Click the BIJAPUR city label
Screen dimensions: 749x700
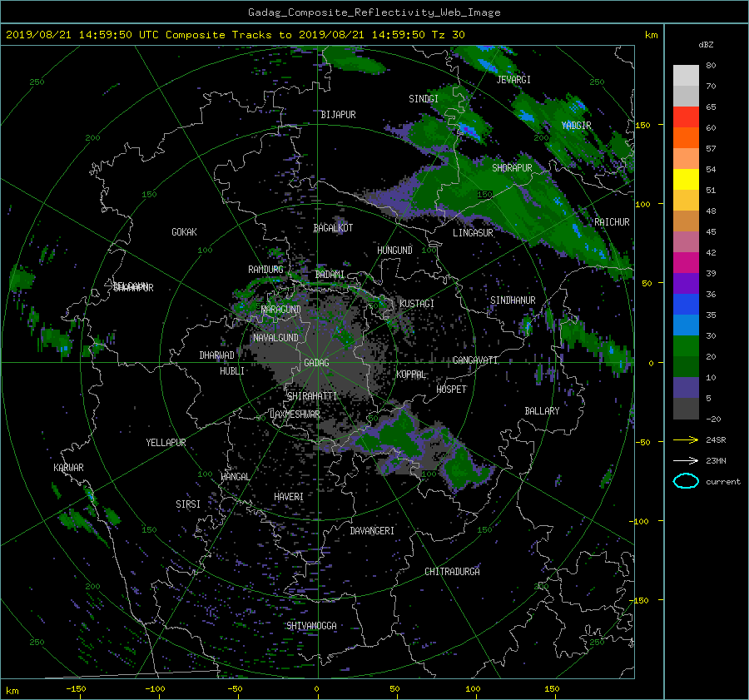coord(338,115)
